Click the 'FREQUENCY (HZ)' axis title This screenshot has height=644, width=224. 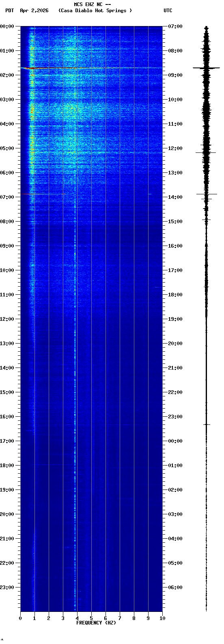pos(96,623)
